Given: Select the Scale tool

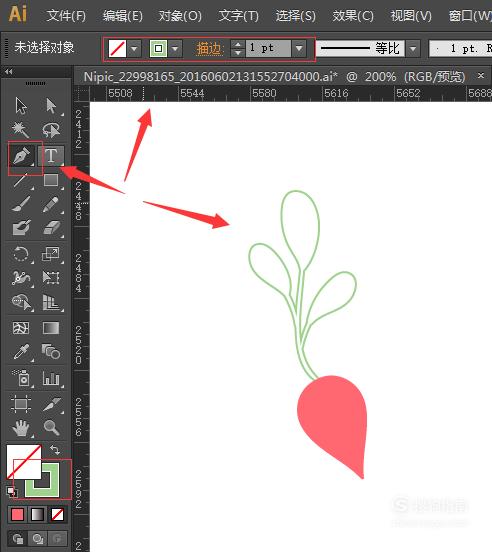Looking at the screenshot, I should pos(51,254).
